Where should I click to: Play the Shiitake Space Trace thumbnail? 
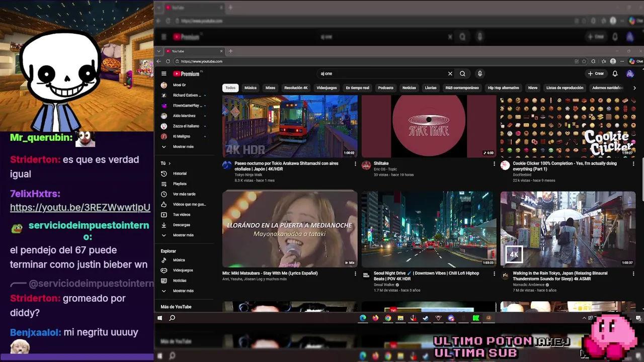click(429, 126)
